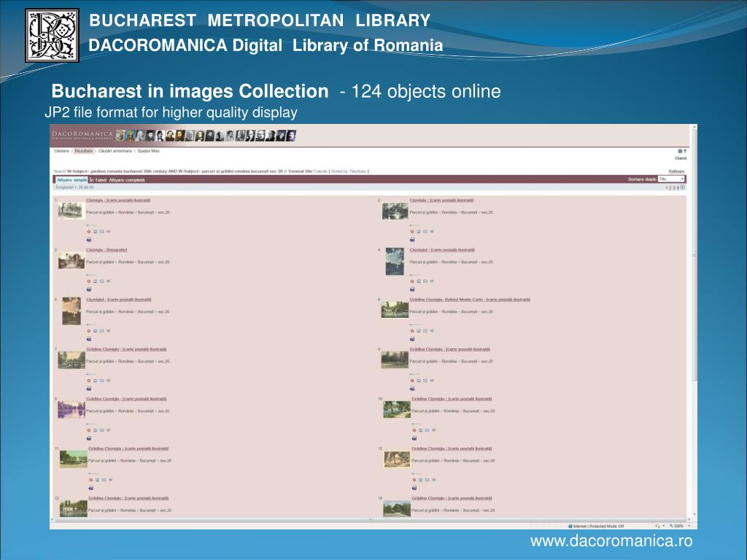This screenshot has height=560, width=747.
Task: Open the purple lake thumbnail of result 9
Action: point(71,410)
